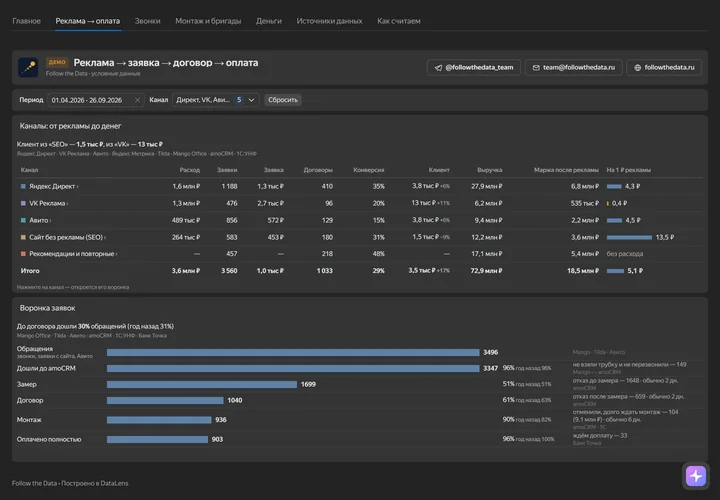The width and height of the screenshot is (720, 500).
Task: Click the Конверсия column header
Action: click(x=369, y=170)
